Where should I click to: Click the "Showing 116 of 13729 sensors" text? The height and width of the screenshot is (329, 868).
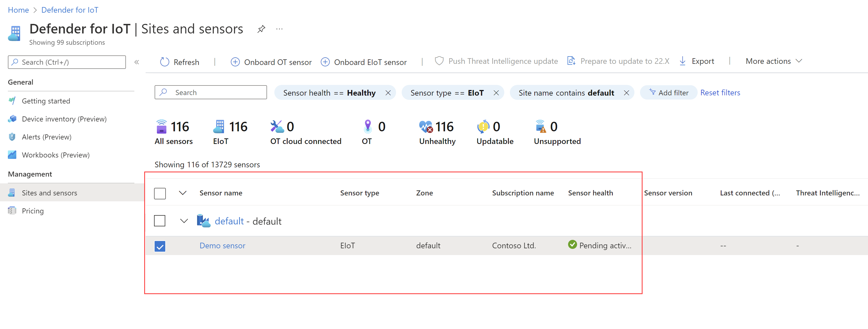pos(207,164)
